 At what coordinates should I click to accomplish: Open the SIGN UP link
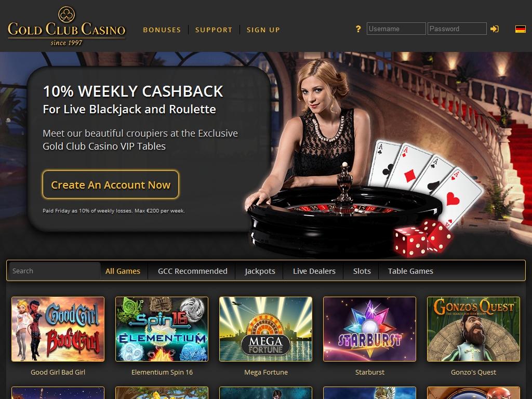click(x=263, y=30)
